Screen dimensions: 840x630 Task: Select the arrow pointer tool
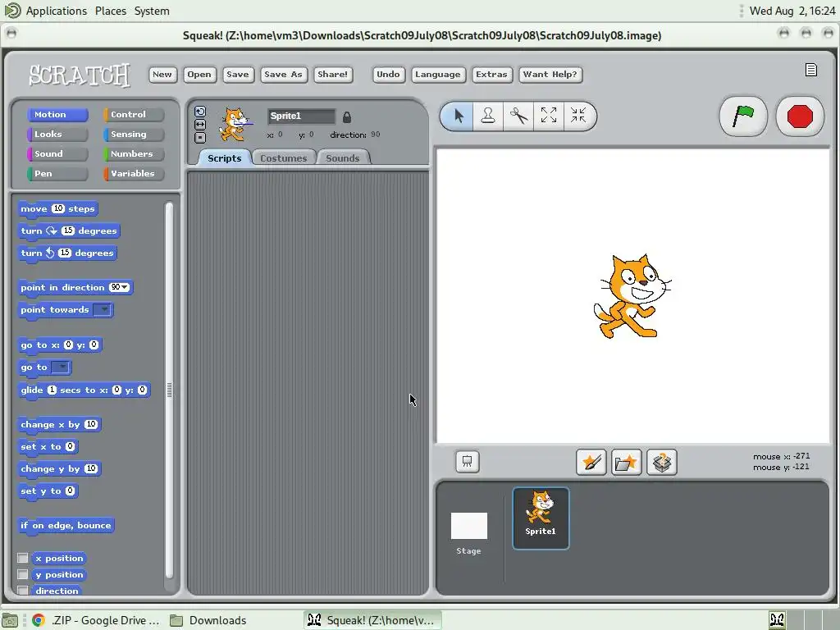point(459,116)
